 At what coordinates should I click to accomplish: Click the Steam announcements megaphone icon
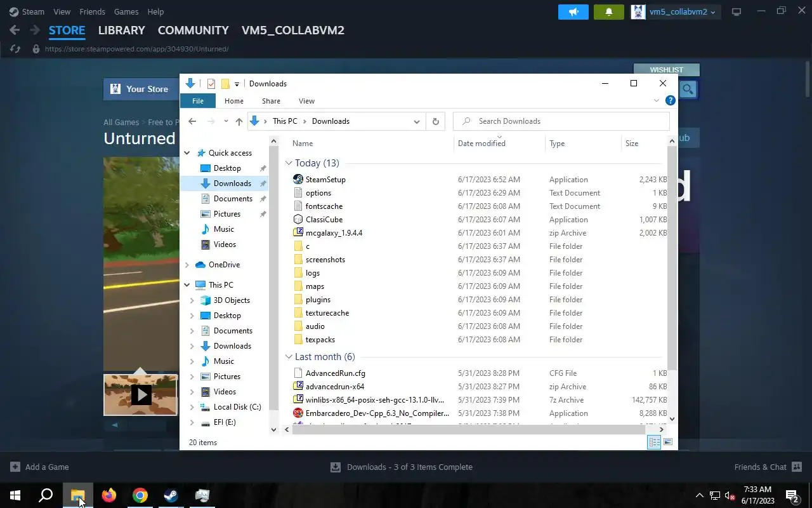[573, 12]
